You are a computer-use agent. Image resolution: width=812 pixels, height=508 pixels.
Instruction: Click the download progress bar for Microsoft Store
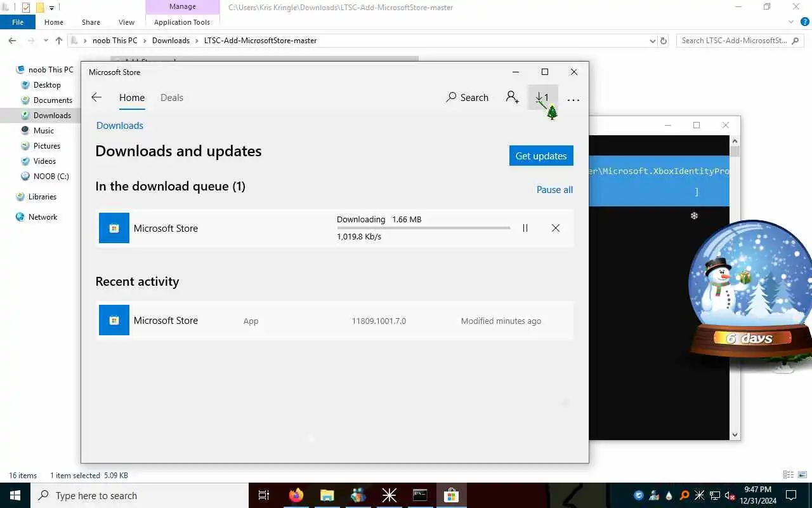pos(423,228)
